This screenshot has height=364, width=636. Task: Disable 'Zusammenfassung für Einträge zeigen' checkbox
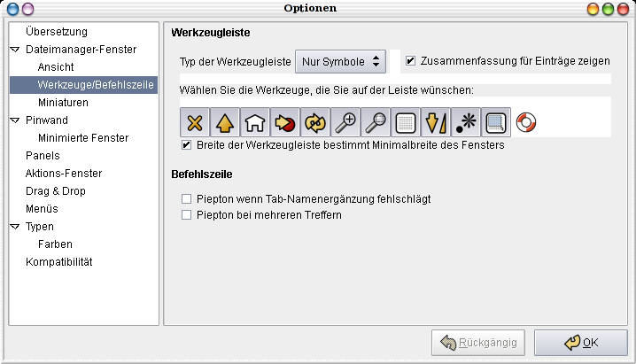[x=410, y=62]
